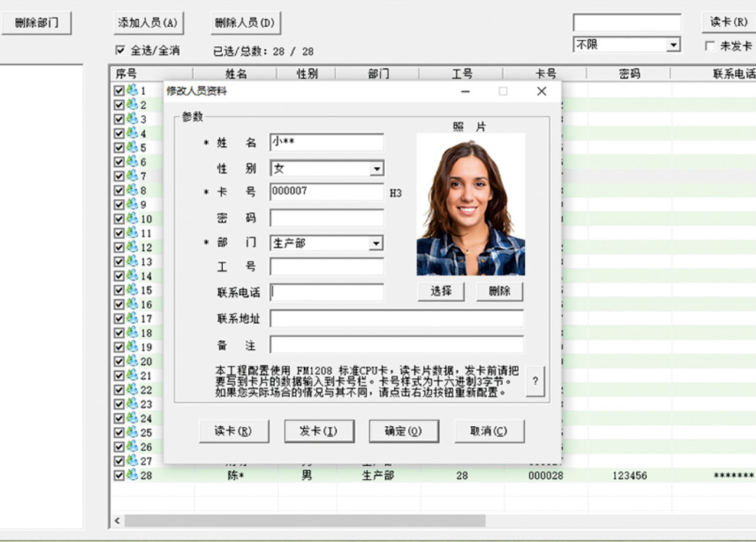Click the 联系地址 input field
756x542 pixels.
click(396, 318)
